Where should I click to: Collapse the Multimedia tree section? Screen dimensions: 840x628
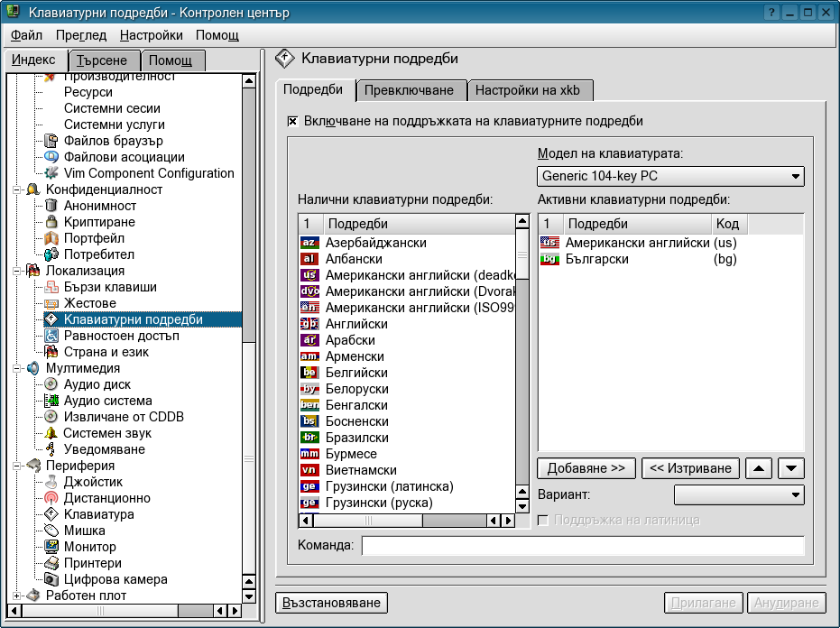(x=16, y=368)
